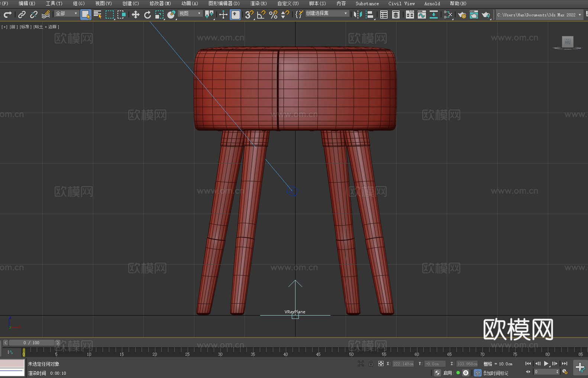
Task: Open the Arnold menu
Action: 432,3
